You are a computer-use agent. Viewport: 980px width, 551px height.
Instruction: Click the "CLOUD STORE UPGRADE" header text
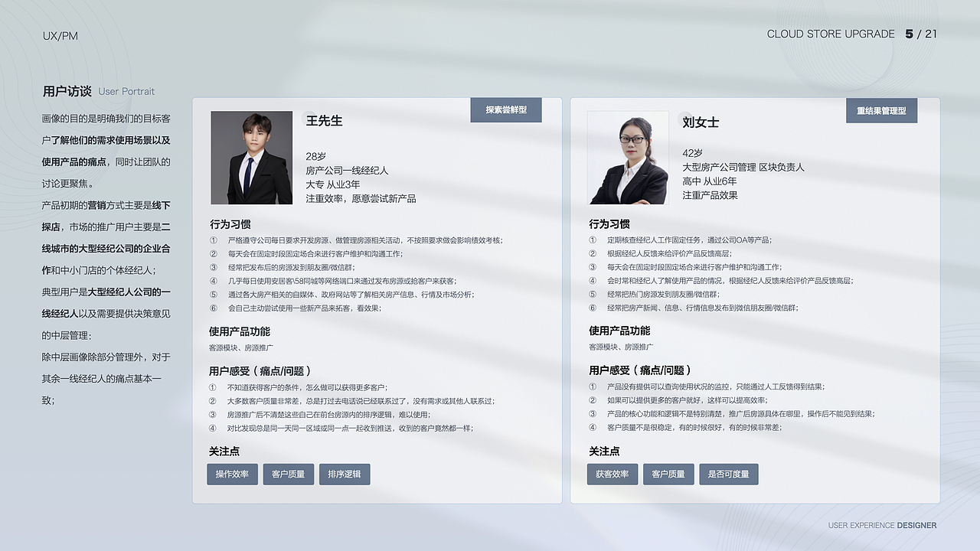click(x=831, y=34)
